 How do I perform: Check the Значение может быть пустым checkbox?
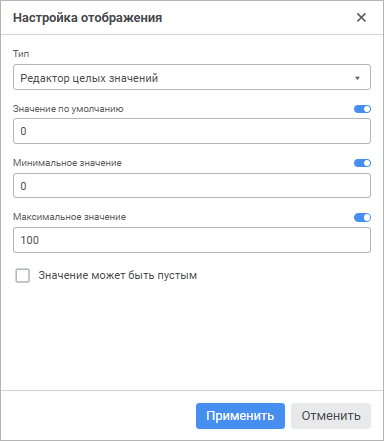23,276
